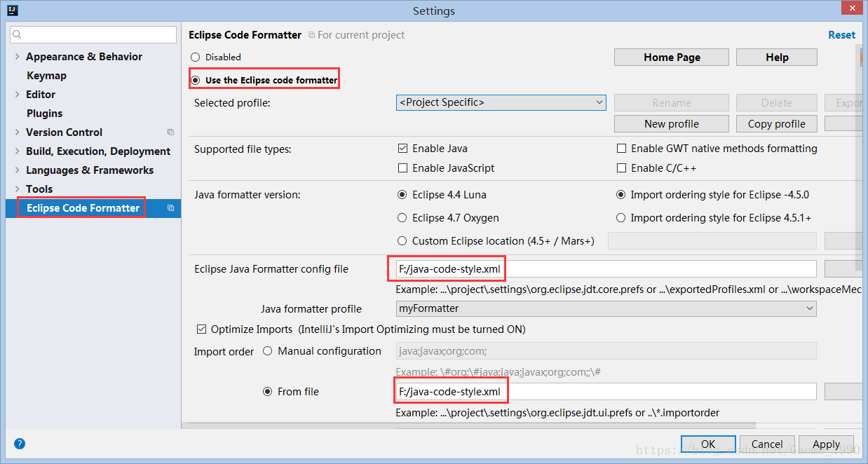Open Appearance & Behavior settings
The height and width of the screenshot is (464, 868).
(84, 57)
